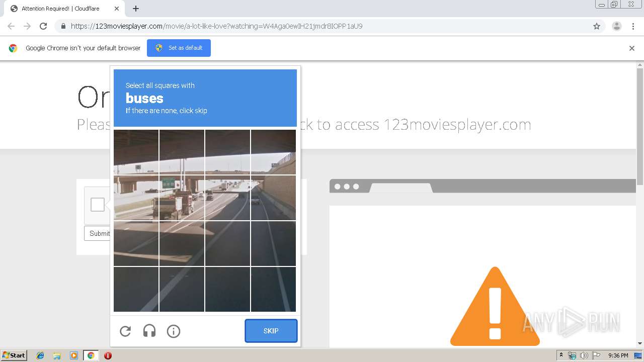644x362 pixels.
Task: Dismiss the default browser infobar
Action: [632, 48]
